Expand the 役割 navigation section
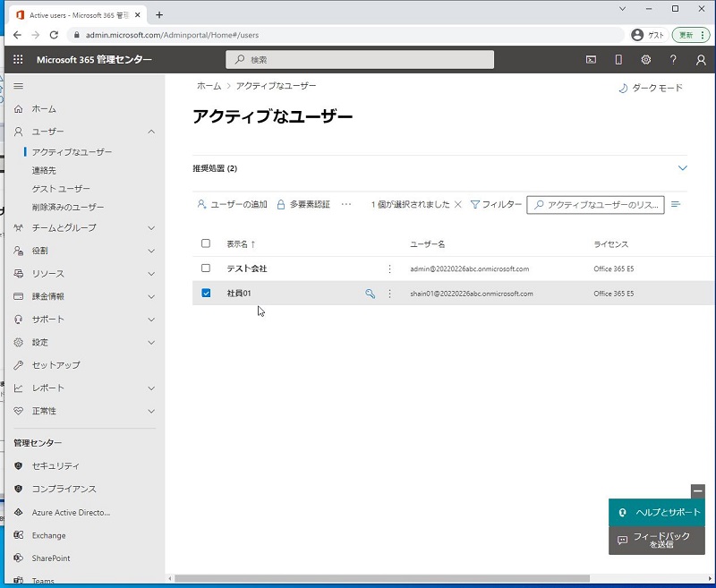 click(x=151, y=251)
